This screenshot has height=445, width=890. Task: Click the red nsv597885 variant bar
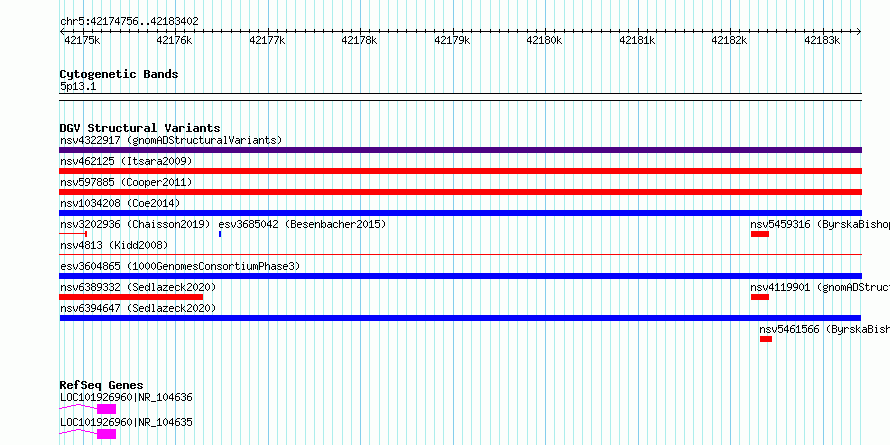pos(460,192)
